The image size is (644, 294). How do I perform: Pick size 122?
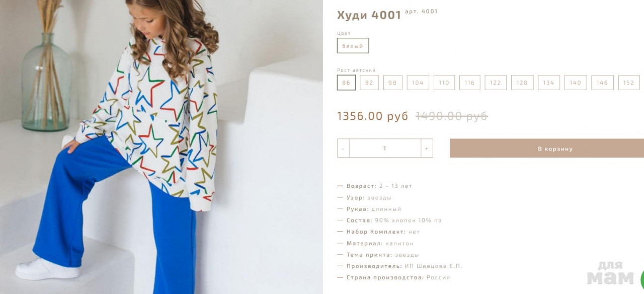tap(496, 83)
